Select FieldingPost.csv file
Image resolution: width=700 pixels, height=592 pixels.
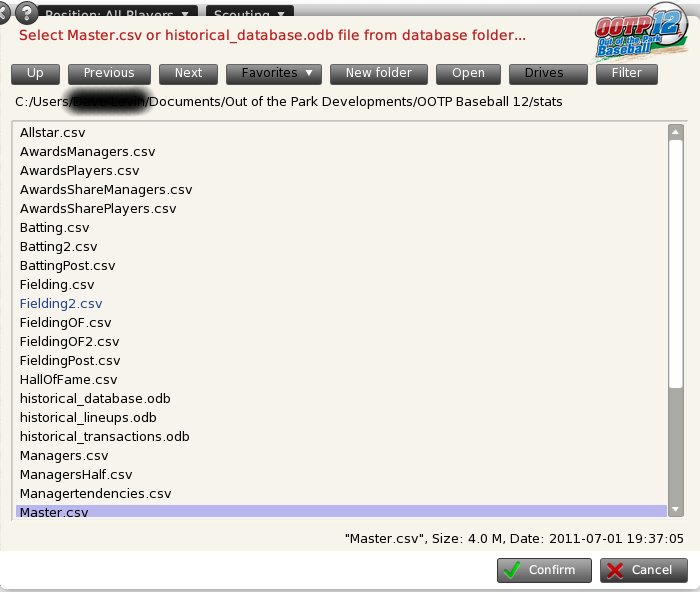point(341,361)
